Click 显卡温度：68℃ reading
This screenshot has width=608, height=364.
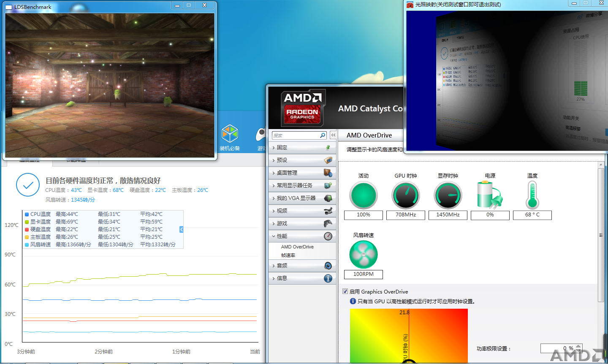[x=106, y=190]
